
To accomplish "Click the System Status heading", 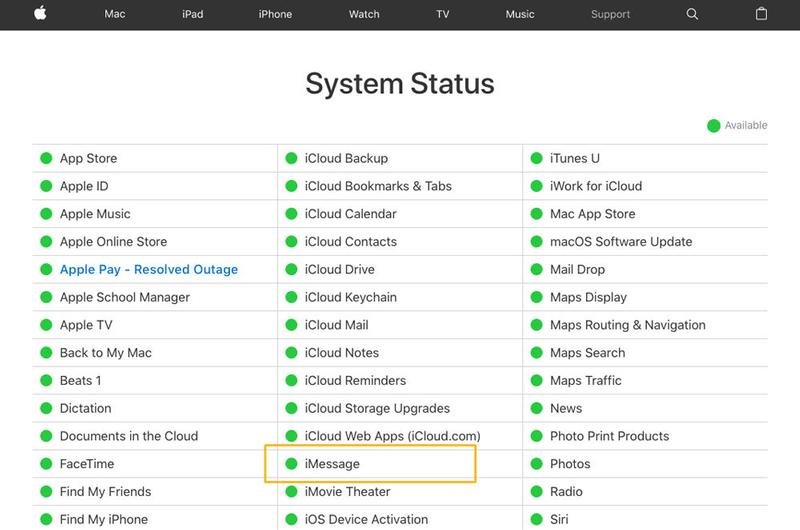I will tap(400, 84).
